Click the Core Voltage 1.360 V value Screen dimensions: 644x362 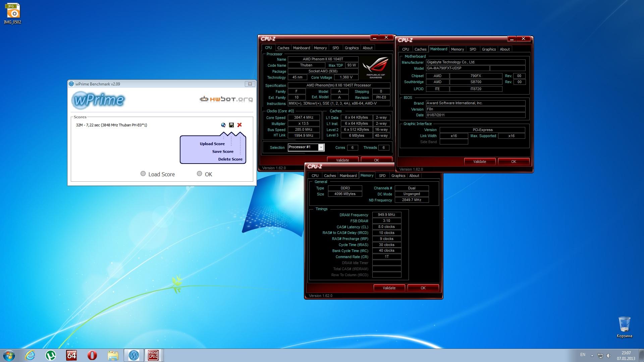point(346,77)
